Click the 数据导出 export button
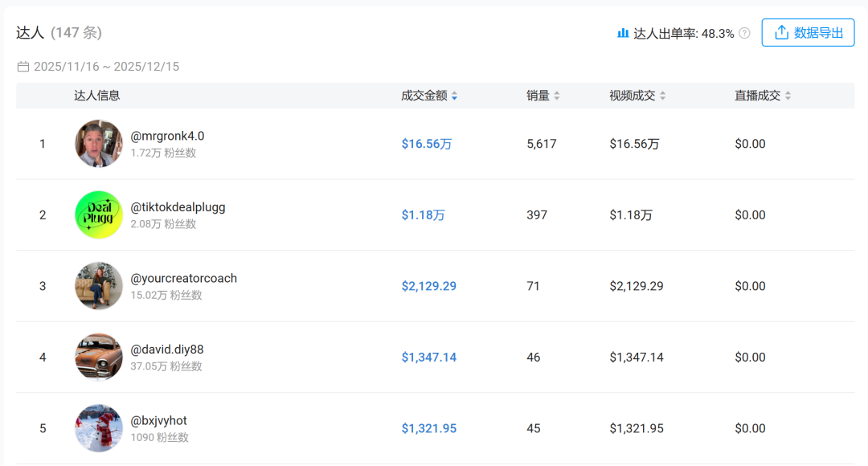Screen dimensions: 868x466 [x=808, y=32]
